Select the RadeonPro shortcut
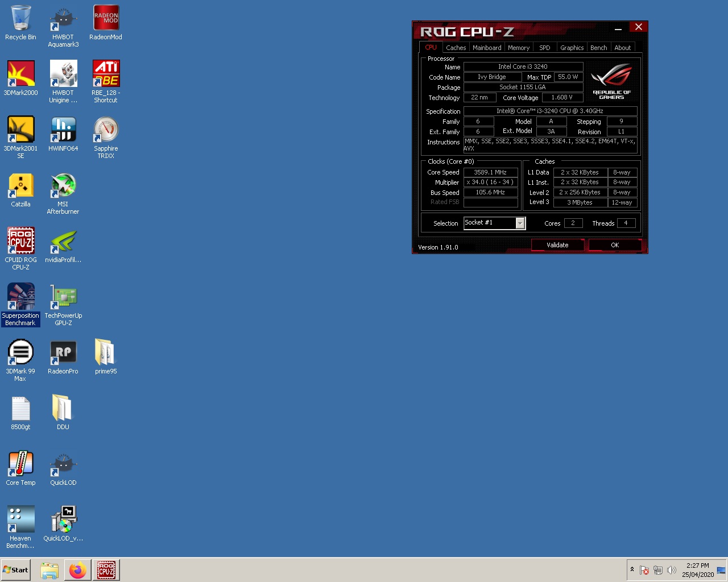 click(x=63, y=357)
